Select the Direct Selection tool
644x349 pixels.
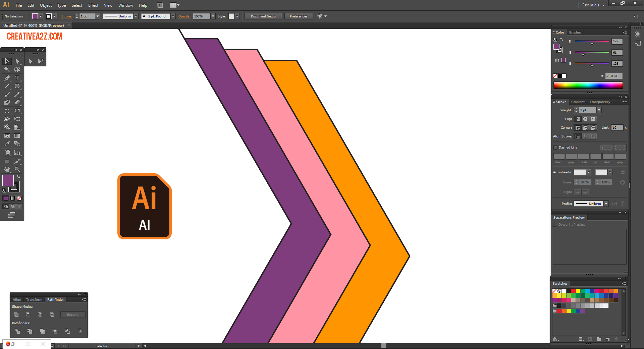[17, 61]
